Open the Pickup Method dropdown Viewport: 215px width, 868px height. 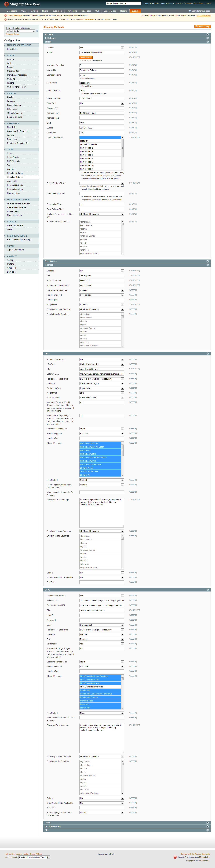pyautogui.click(x=102, y=398)
